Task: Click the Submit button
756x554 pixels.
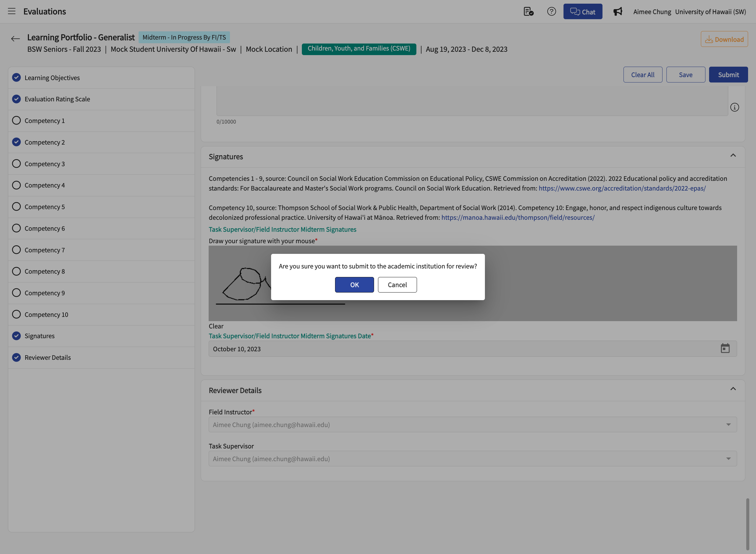Action: pos(728,75)
